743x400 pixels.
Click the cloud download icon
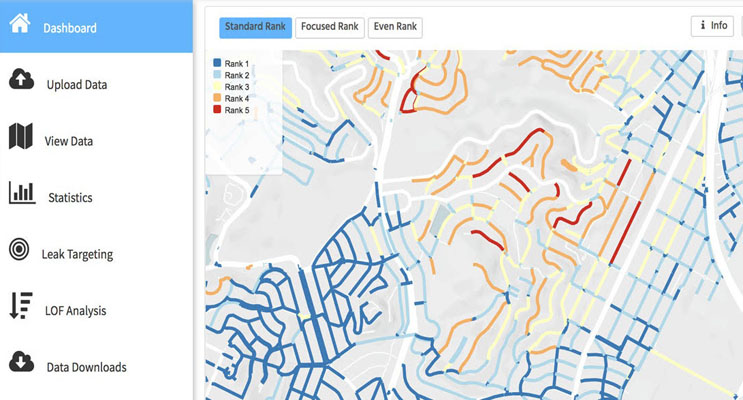21,361
